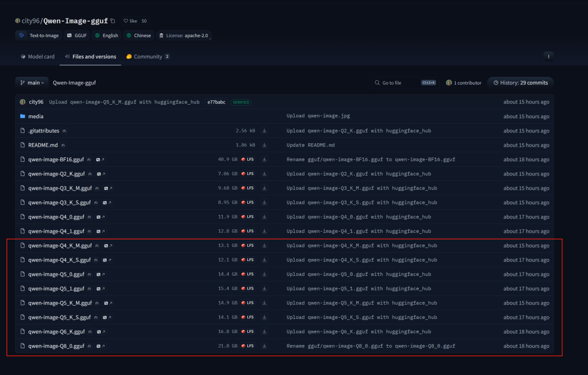Open the qwen-image-Q3_K_M.gguf file
Image resolution: width=588 pixels, height=375 pixels.
60,188
